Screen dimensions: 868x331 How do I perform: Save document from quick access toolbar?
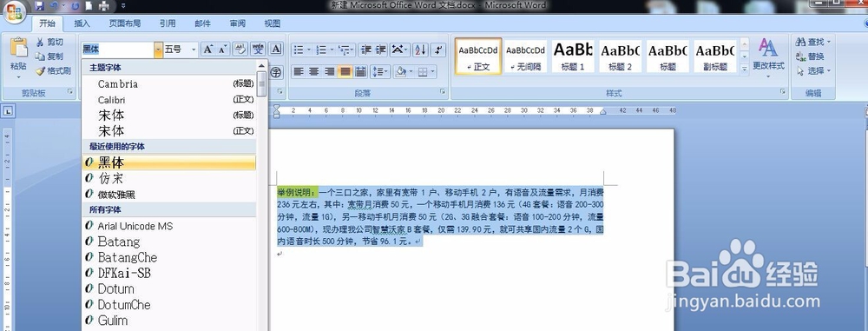[39, 6]
